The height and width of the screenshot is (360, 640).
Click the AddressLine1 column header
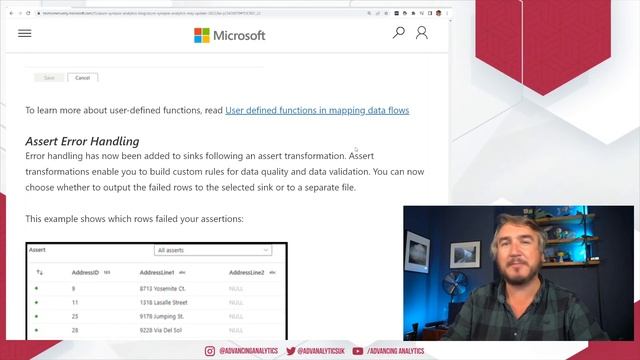[x=157, y=272]
